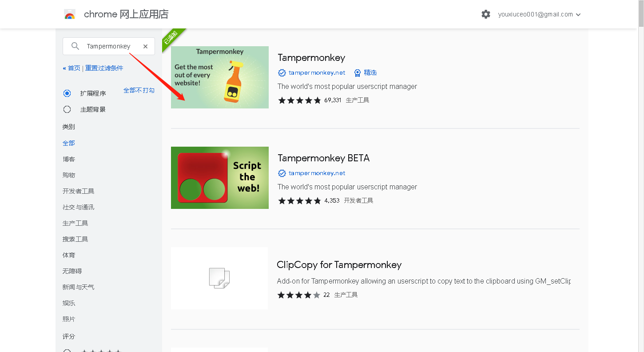This screenshot has width=644, height=352.
Task: Click verified badge beside Tampermonkey's tampermonkey.net
Action: (x=282, y=73)
